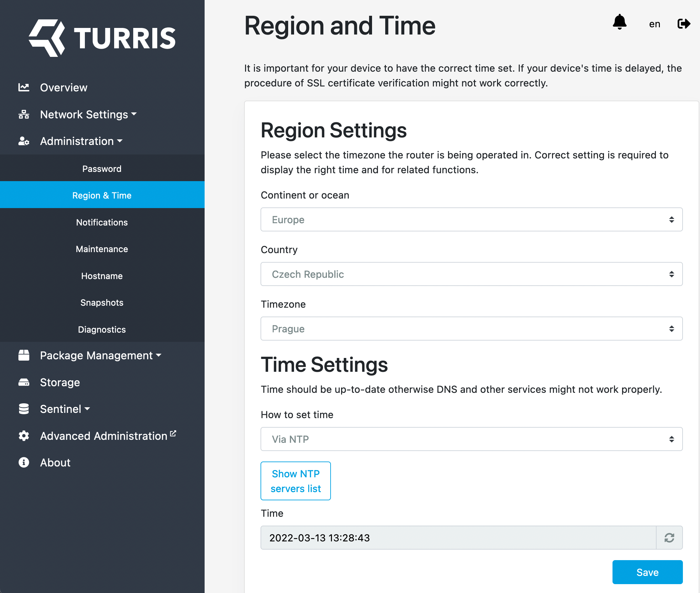Open the Overview dashboard icon
This screenshot has height=593, width=700.
(23, 87)
